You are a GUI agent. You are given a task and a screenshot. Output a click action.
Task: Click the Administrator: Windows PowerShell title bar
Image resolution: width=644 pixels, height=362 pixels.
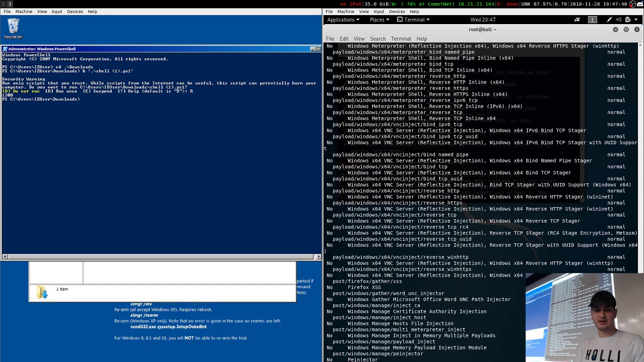[x=161, y=49]
